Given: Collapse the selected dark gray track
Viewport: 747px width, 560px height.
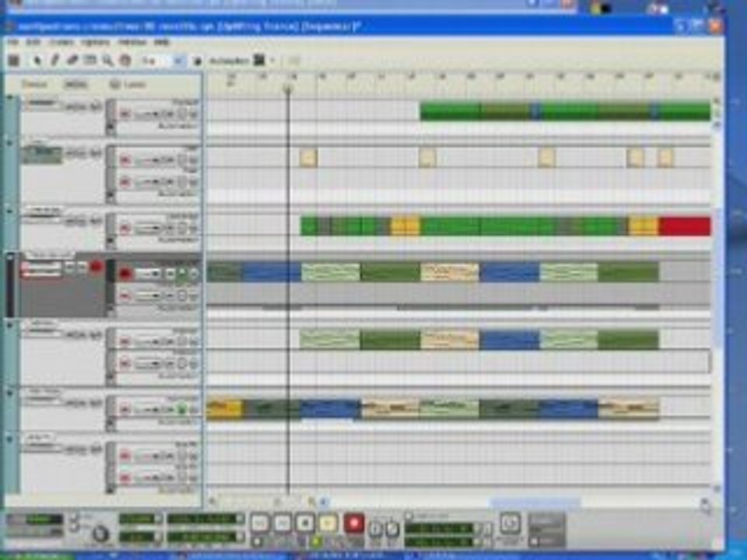Looking at the screenshot, I should pos(9,257).
